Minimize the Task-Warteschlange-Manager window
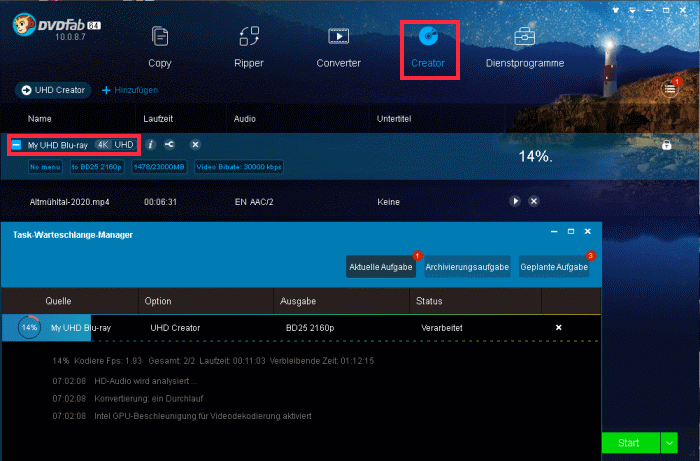Screen dimensions: 700x461 point(554,231)
